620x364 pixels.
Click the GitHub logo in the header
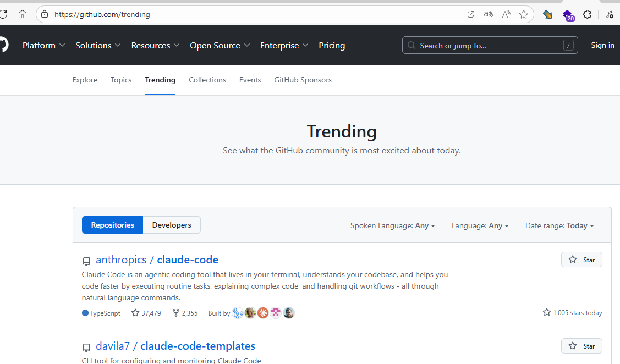[x=3, y=45]
